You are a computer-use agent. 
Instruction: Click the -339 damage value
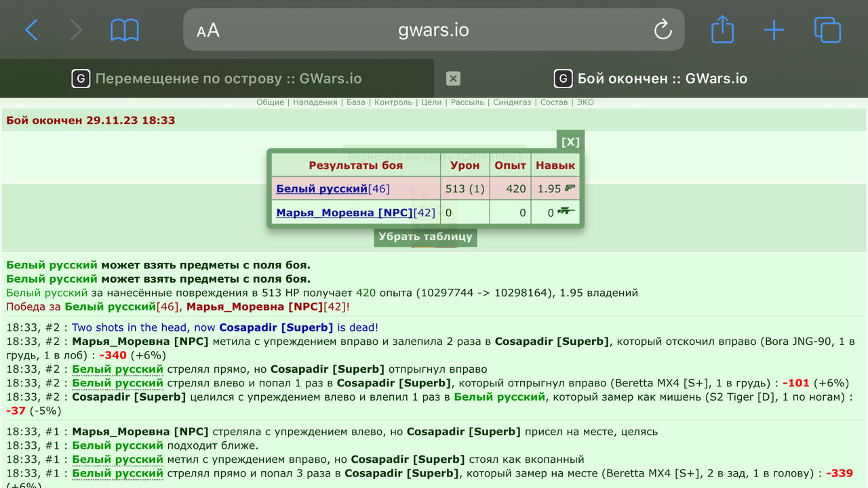click(840, 473)
